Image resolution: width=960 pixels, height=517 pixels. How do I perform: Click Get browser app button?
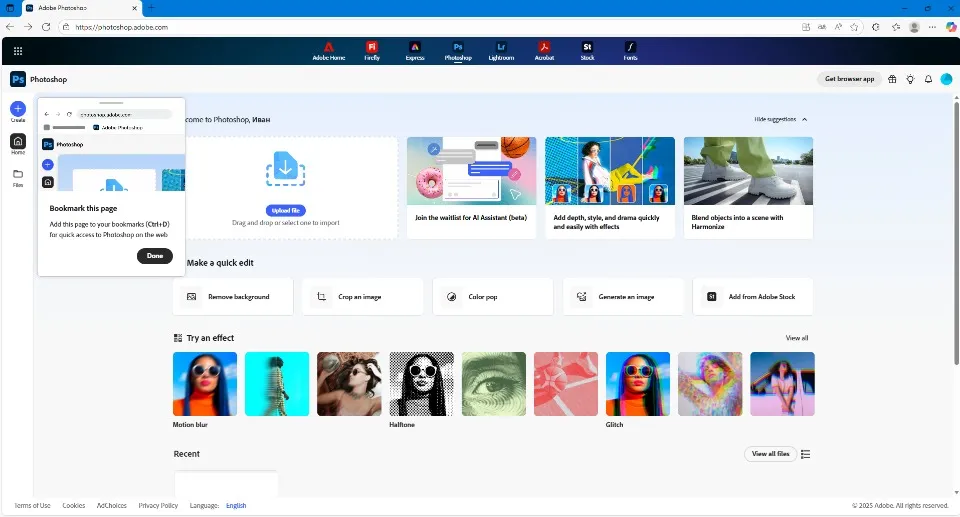[849, 79]
